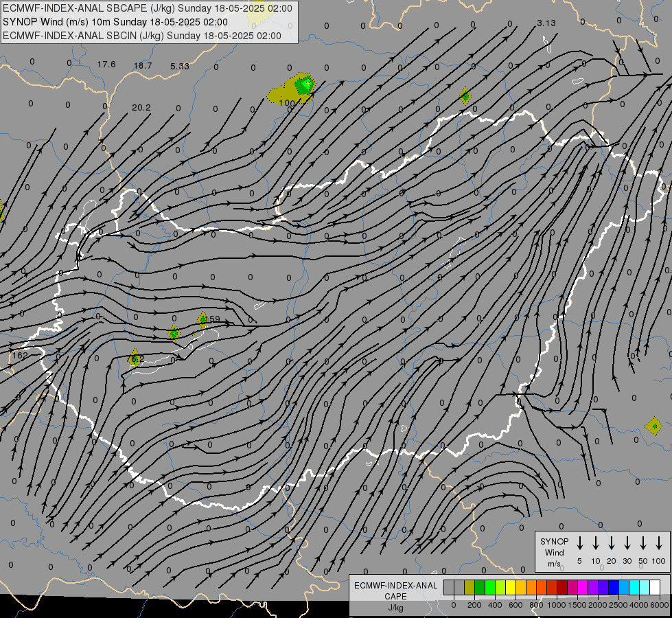Image resolution: width=672 pixels, height=618 pixels.
Task: Pick the white swatch at 6000 J/kg
Action: coord(655,588)
